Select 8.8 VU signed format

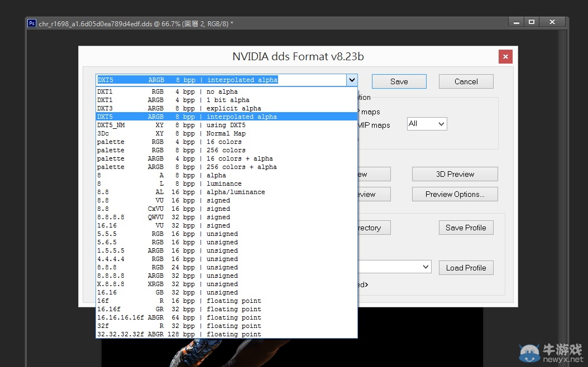click(227, 200)
